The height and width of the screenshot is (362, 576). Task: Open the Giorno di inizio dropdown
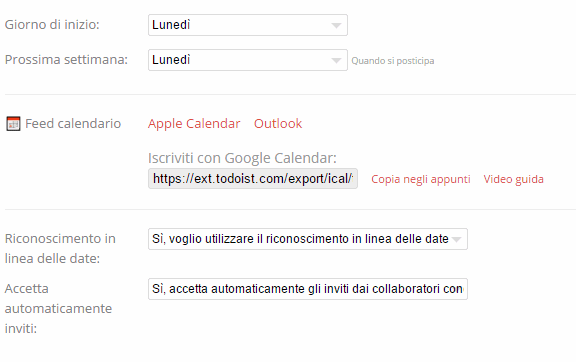[x=248, y=25]
